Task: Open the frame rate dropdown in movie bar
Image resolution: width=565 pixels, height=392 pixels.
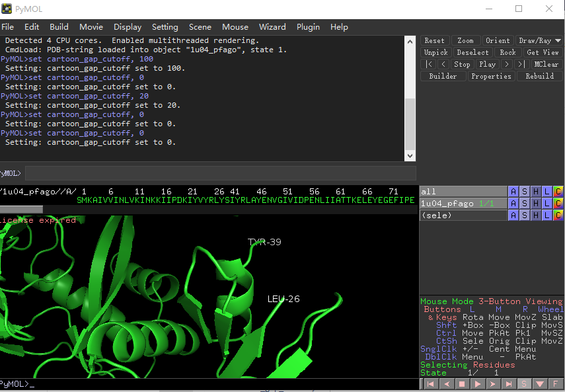Action: click(539, 383)
